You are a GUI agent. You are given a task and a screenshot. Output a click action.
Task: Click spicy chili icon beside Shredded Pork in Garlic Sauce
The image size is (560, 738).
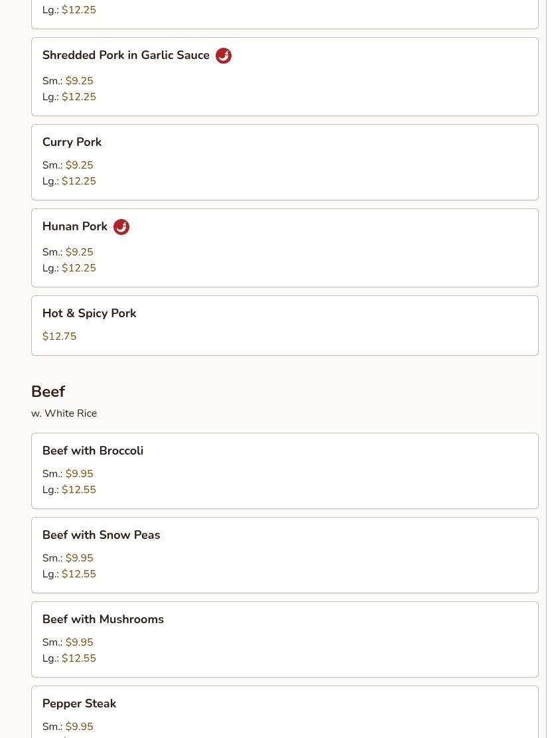coord(224,56)
